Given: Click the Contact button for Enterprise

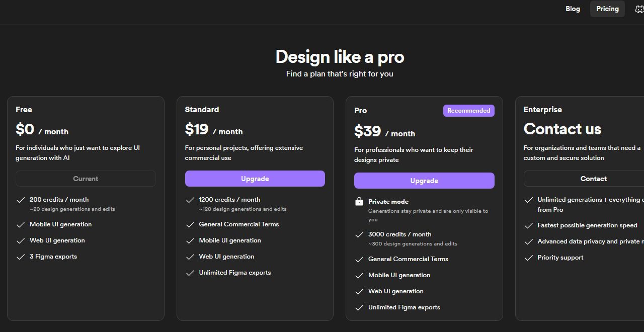Looking at the screenshot, I should point(594,179).
